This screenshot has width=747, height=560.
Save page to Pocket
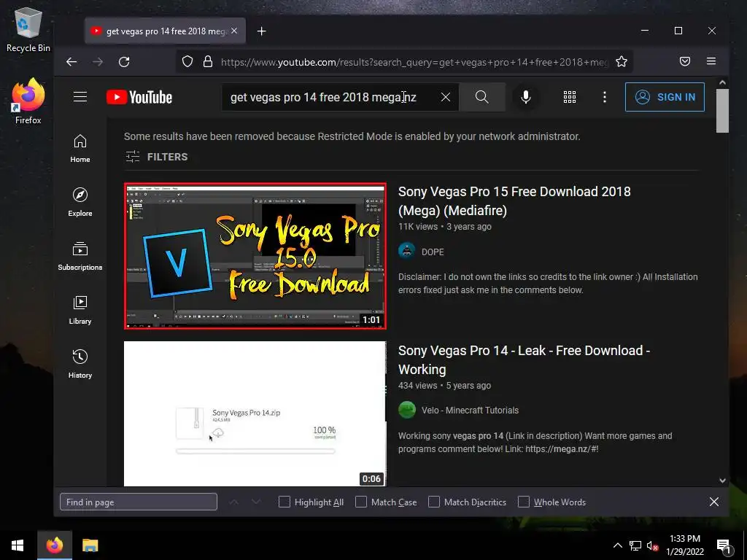click(x=685, y=61)
